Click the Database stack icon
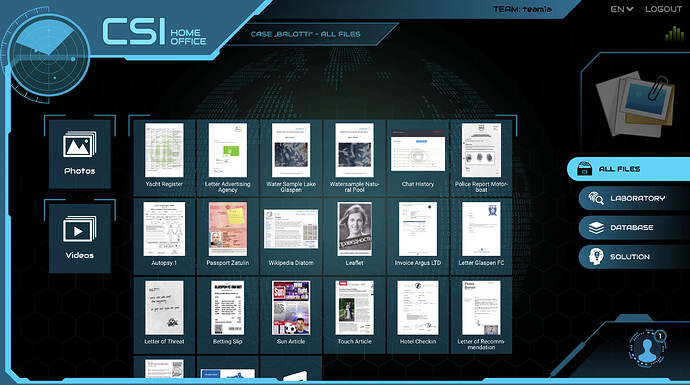This screenshot has height=385, width=690. 596,227
